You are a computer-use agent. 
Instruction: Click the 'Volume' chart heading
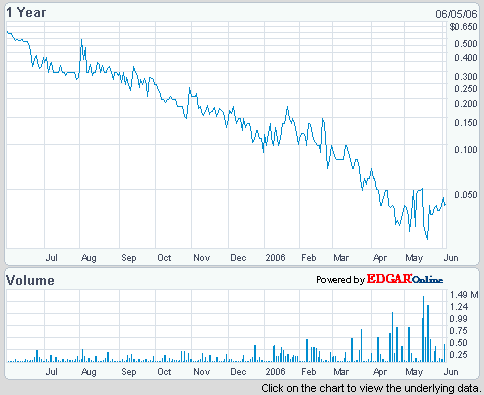[30, 280]
